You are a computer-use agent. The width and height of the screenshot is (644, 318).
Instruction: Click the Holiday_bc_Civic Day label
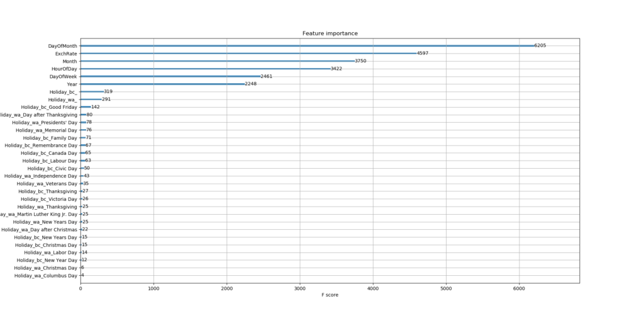pos(52,168)
